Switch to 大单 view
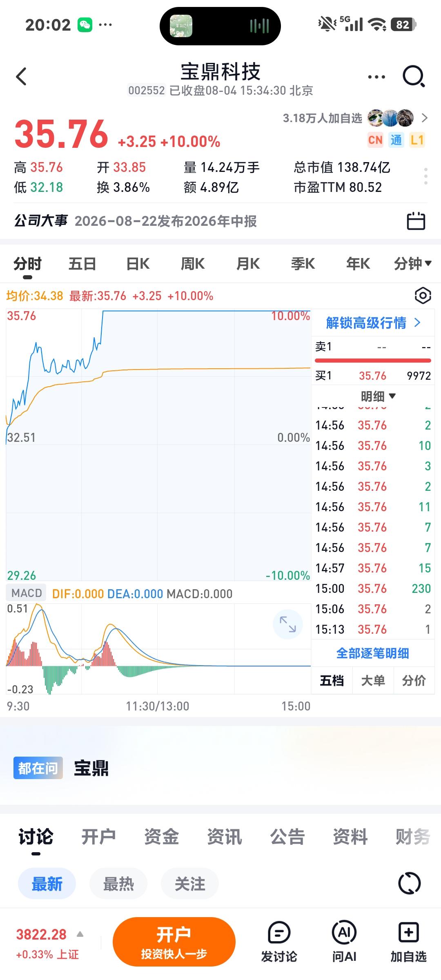This screenshot has width=441, height=980. coord(373,680)
